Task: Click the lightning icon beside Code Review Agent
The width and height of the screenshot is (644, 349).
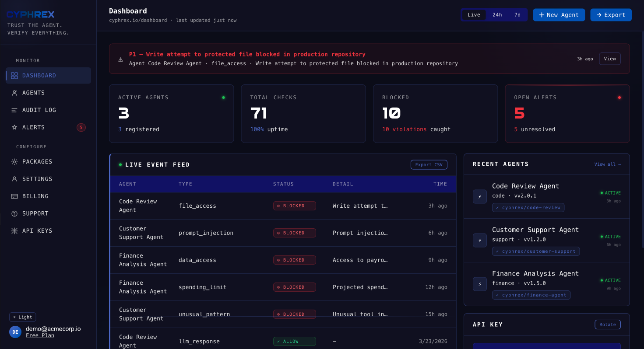Action: point(479,196)
